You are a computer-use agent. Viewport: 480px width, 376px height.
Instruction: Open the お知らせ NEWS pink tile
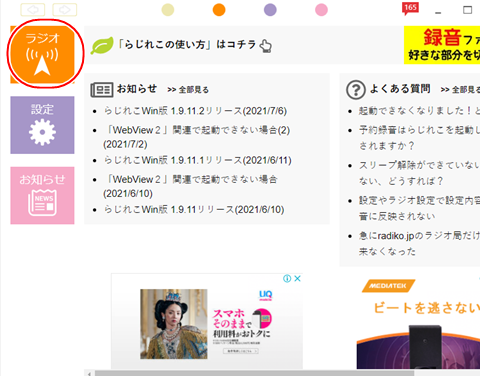click(x=42, y=195)
